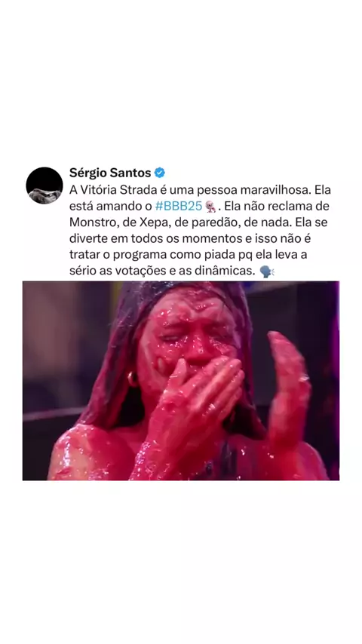Open the Sérgio Santos profile name

click(x=110, y=173)
